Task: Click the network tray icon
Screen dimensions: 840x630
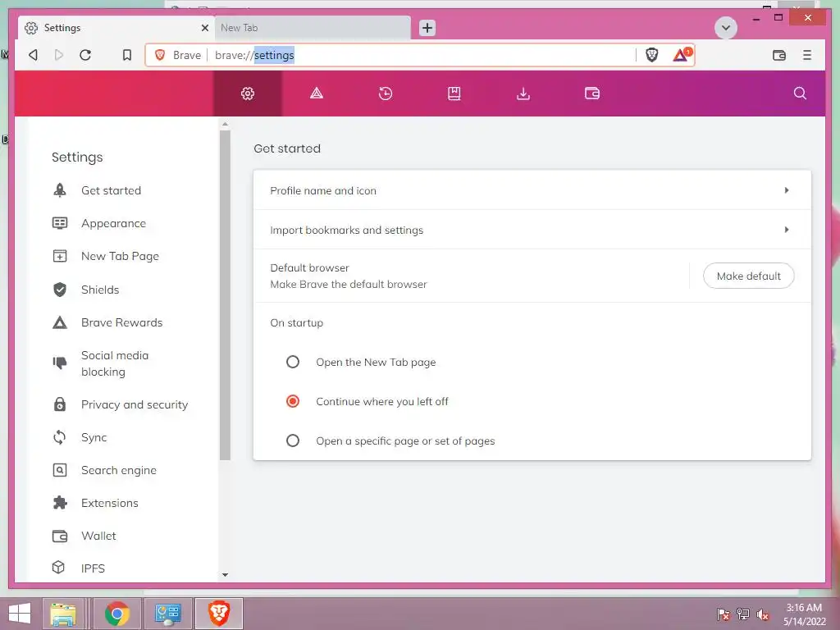Action: click(742, 614)
